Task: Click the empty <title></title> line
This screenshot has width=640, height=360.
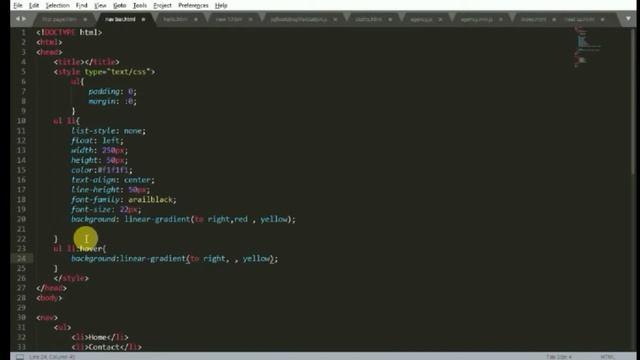Action: 87,62
